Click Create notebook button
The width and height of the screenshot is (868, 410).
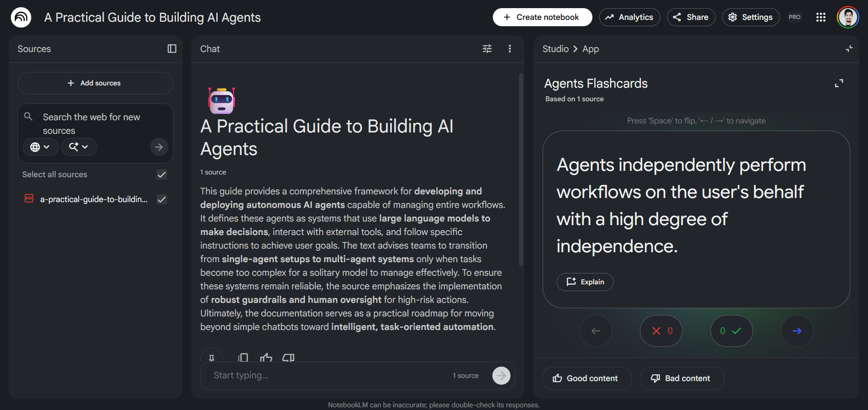(542, 17)
